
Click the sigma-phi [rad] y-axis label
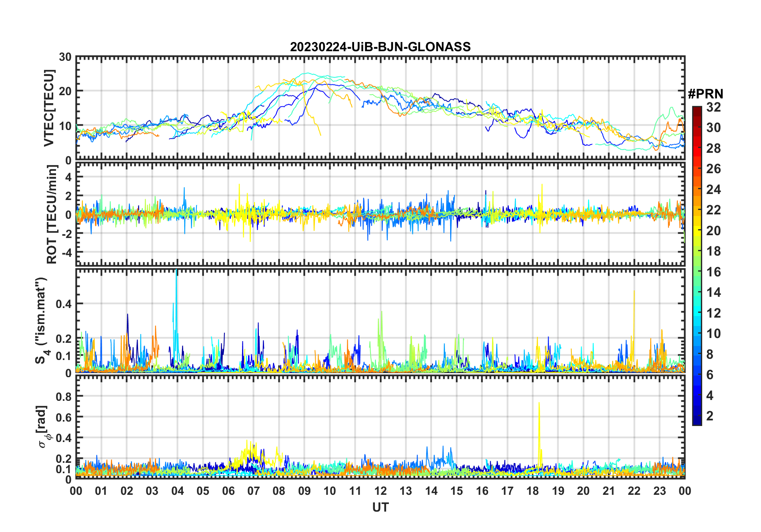point(42,426)
